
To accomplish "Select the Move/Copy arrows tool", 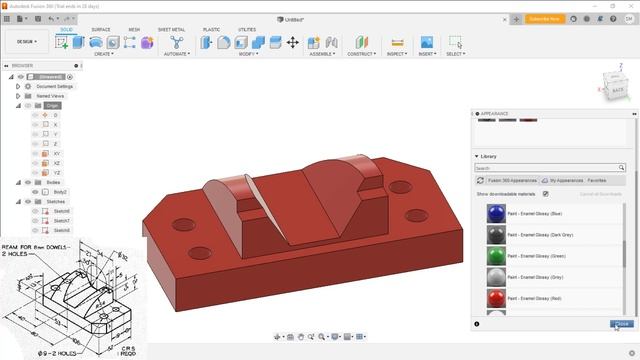I will (293, 42).
